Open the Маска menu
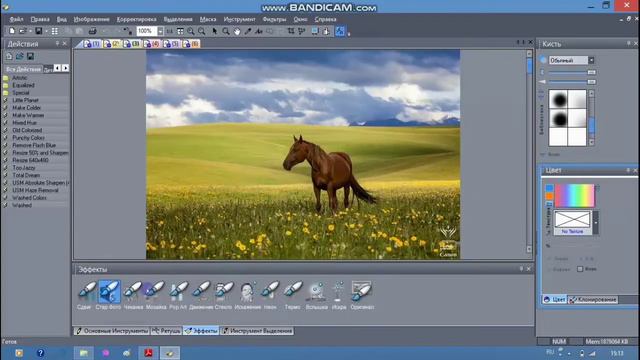 pyautogui.click(x=208, y=19)
